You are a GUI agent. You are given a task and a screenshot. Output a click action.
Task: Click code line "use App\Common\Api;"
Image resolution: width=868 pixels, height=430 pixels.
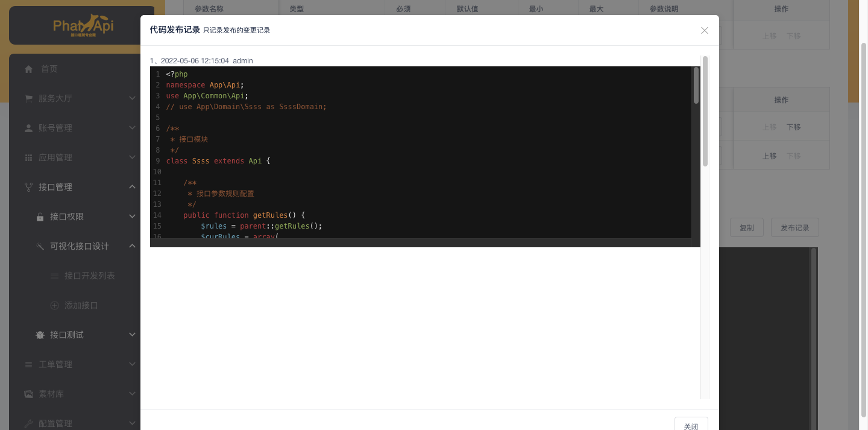pyautogui.click(x=207, y=96)
